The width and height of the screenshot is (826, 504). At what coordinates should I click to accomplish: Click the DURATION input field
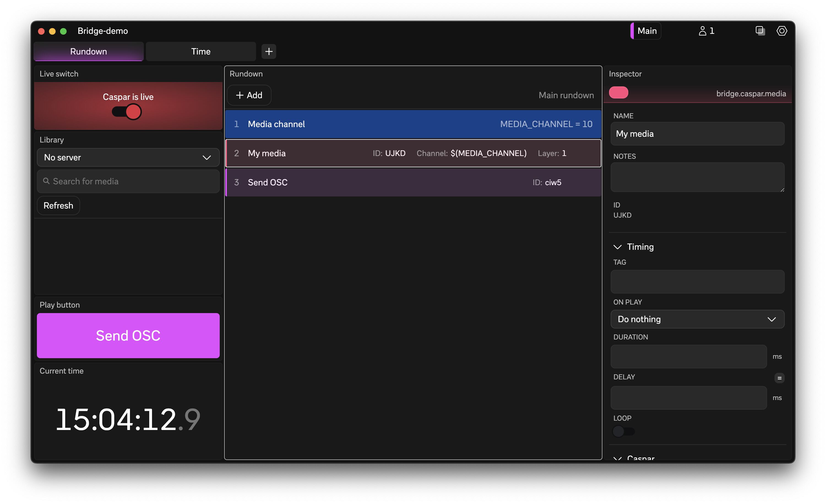pos(688,356)
